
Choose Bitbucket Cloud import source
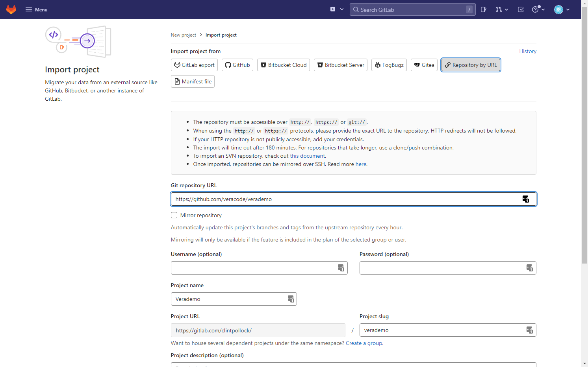(x=284, y=65)
